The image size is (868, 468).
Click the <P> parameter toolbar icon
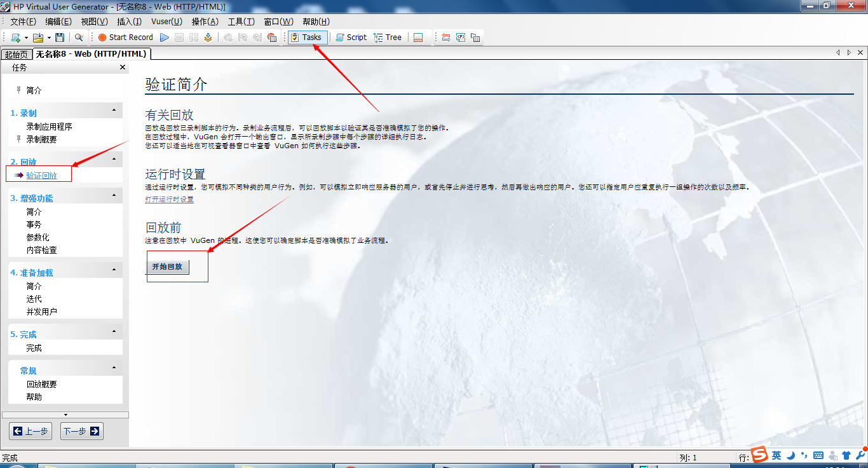pyautogui.click(x=461, y=38)
